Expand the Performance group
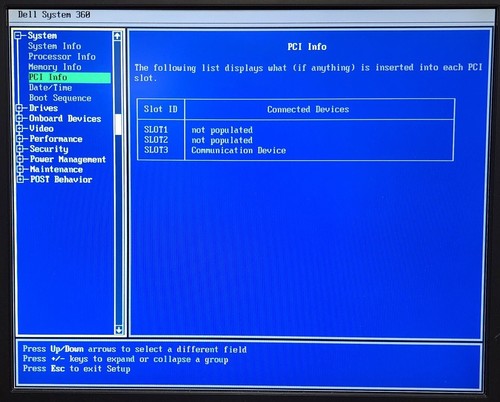Image resolution: width=500 pixels, height=402 pixels. coord(20,139)
